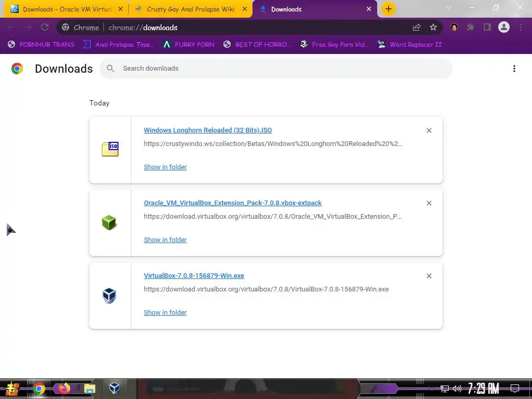
Task: Click the VirtualBox exe file icon
Action: tap(109, 296)
